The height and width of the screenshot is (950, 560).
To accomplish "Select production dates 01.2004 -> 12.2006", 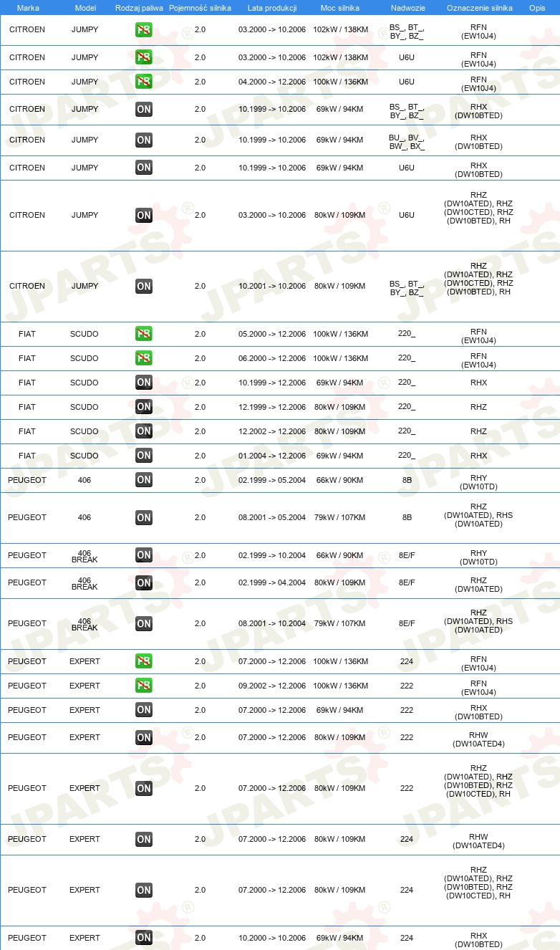I will click(272, 456).
